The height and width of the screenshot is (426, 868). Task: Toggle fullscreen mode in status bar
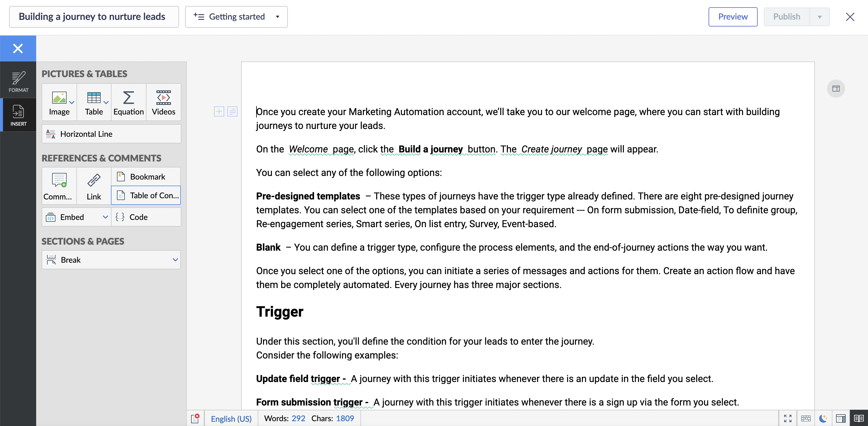coord(788,418)
